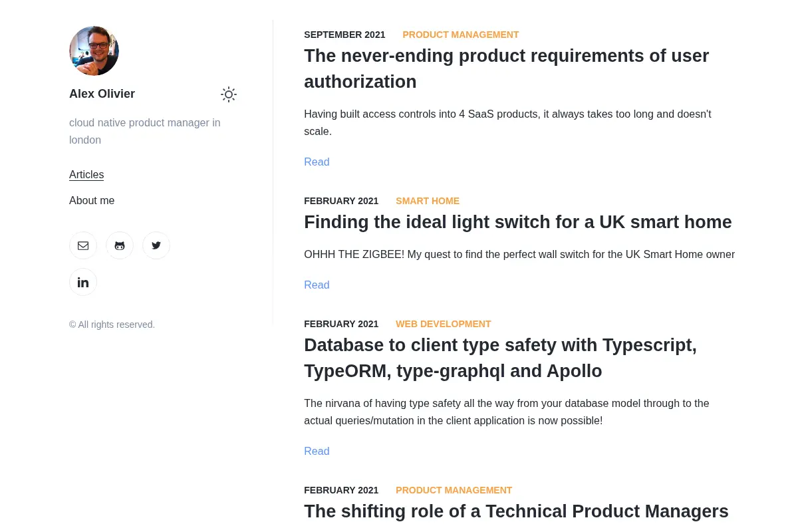Select the Smart Home category tag
The width and height of the screenshot is (798, 532).
point(428,201)
